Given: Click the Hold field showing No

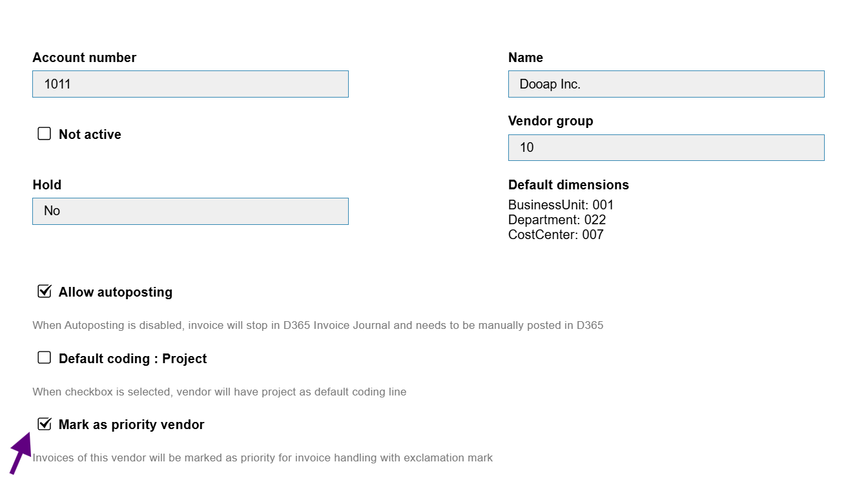Looking at the screenshot, I should coord(190,211).
